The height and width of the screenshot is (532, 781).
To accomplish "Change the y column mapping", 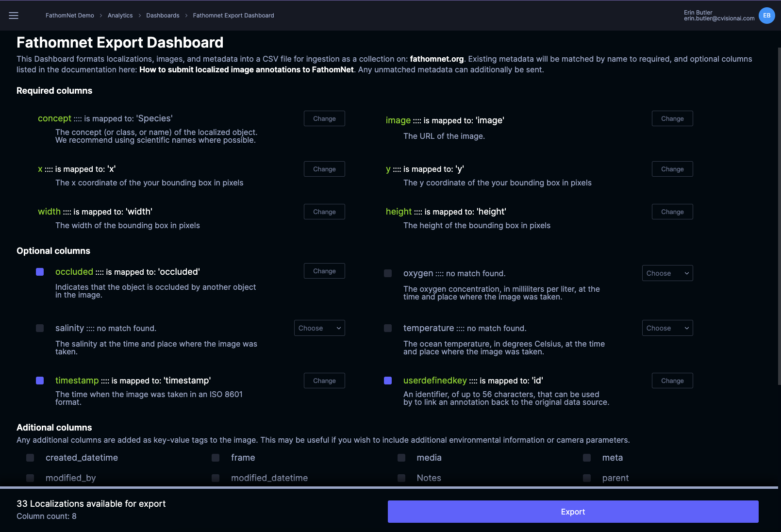I will coord(672,169).
